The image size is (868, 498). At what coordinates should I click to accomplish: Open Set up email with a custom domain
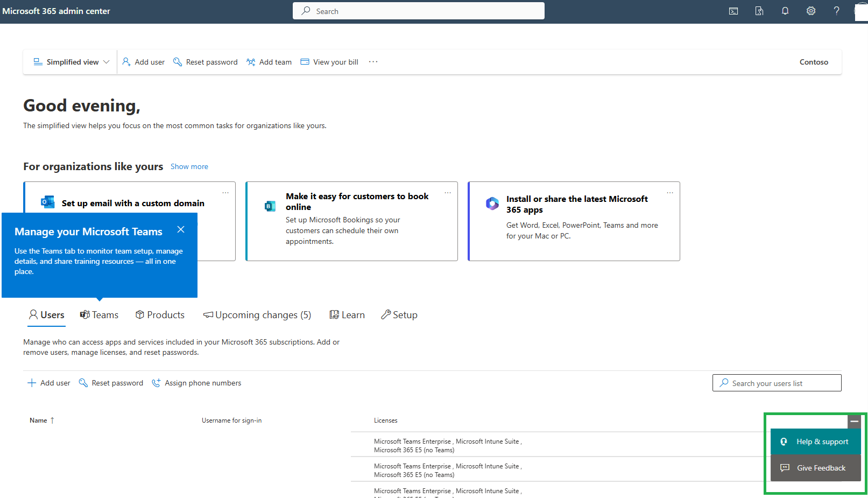pos(133,203)
